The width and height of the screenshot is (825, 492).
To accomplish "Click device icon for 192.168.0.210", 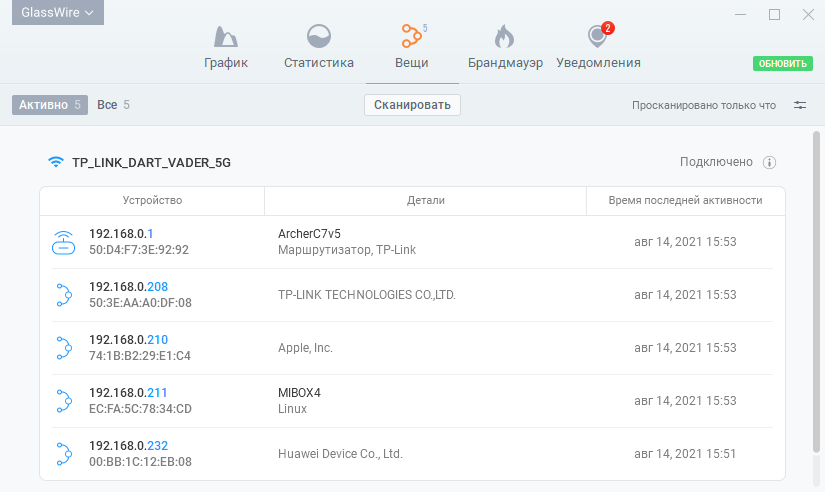I will click(x=64, y=348).
